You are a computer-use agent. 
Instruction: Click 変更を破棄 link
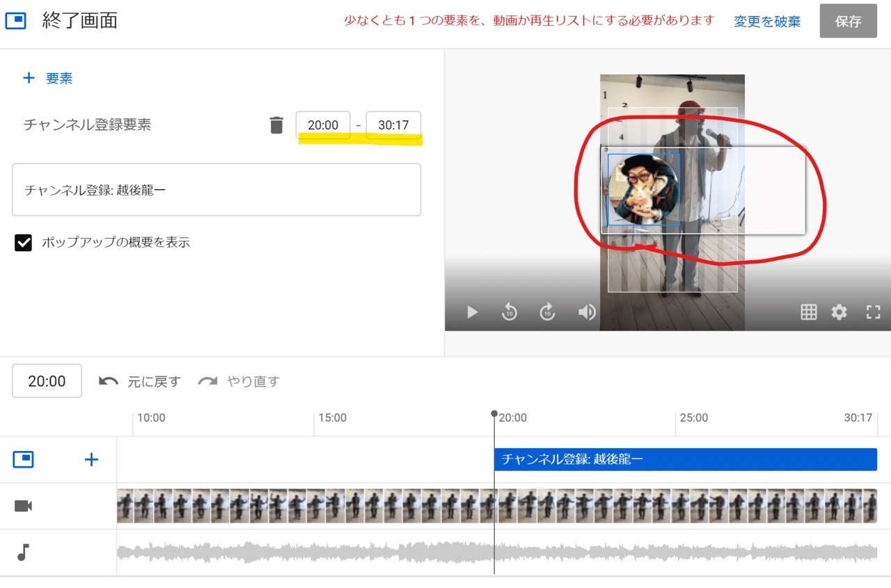click(767, 22)
